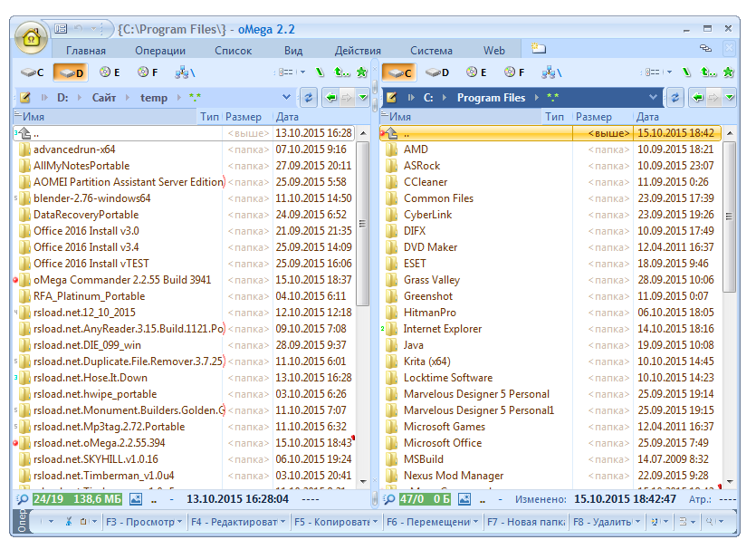The height and width of the screenshot is (559, 756).
Task: Click the F6 - Перемещение button
Action: tap(428, 522)
